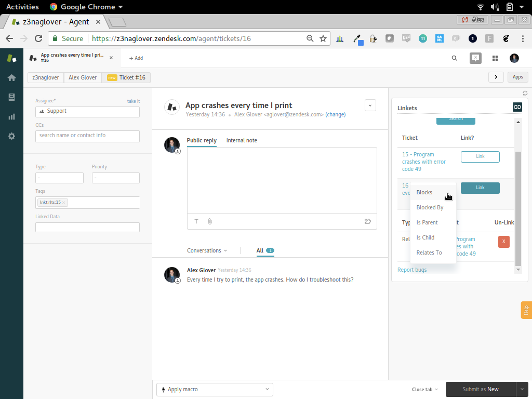The height and width of the screenshot is (399, 532).
Task: Click the search magnifier in top bar
Action: pos(455,58)
